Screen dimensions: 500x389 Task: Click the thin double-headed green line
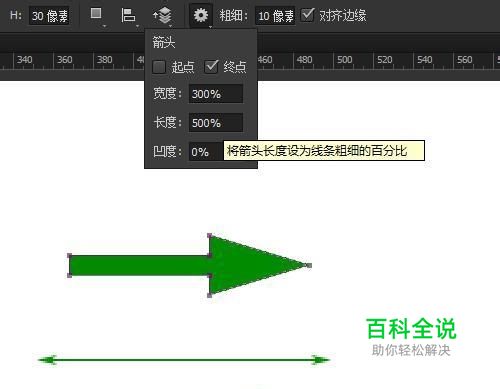pyautogui.click(x=184, y=360)
